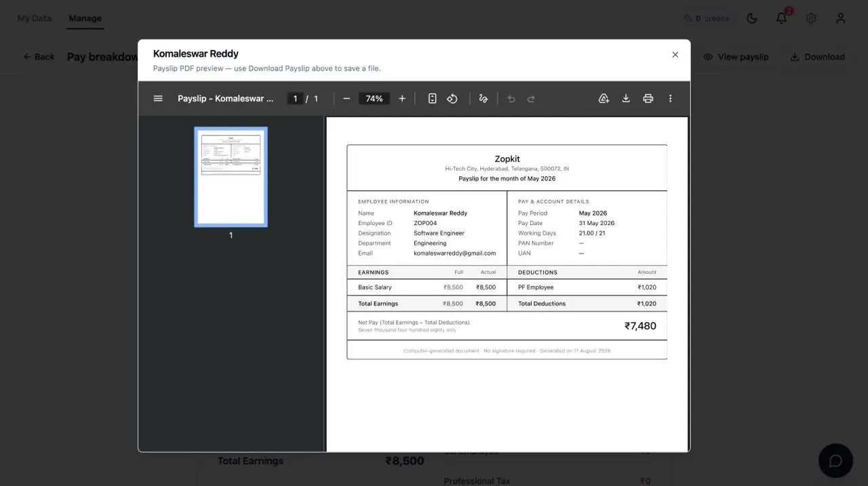This screenshot has height=486, width=868.
Task: Click the undo arrow in PDF toolbar
Action: (x=511, y=98)
